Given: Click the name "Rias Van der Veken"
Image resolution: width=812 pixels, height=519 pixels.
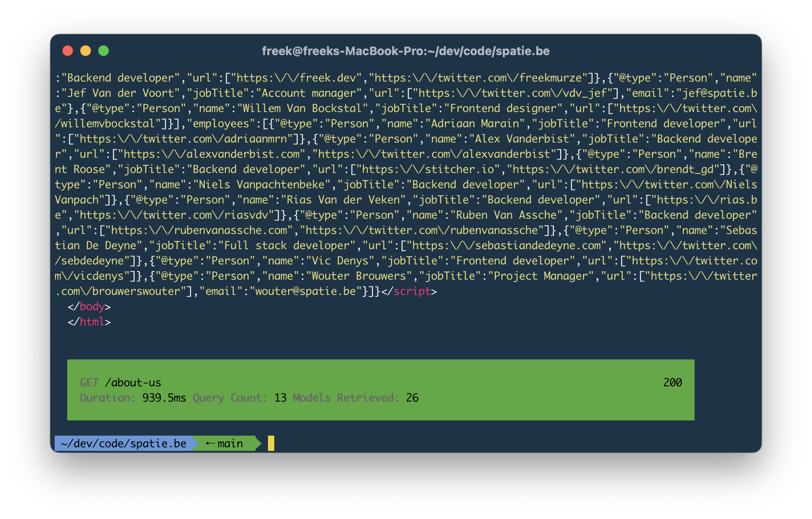Looking at the screenshot, I should [x=343, y=200].
